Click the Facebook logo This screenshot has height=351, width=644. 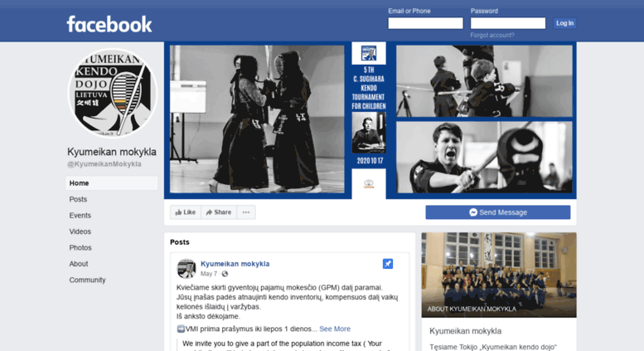(109, 24)
